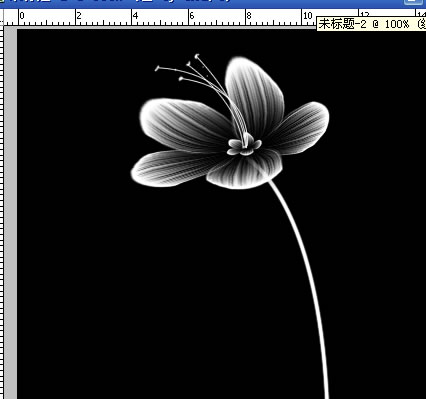Click the leftmost stamen tip

click(x=157, y=68)
